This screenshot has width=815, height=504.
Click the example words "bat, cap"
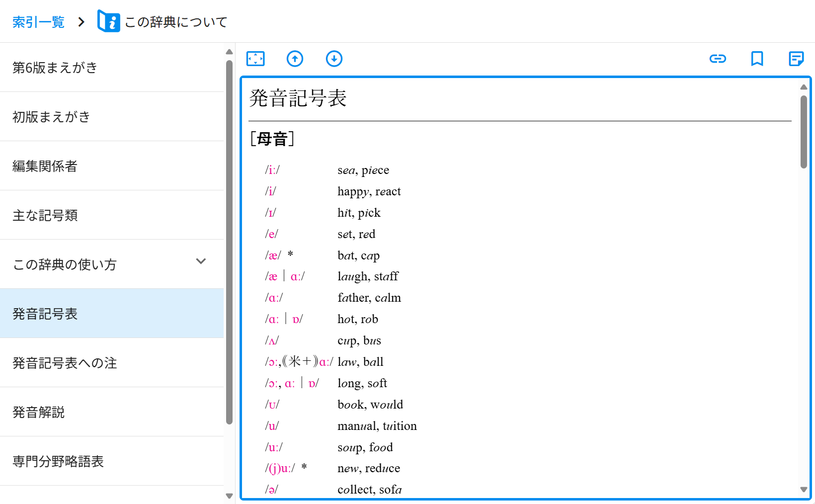coord(358,255)
